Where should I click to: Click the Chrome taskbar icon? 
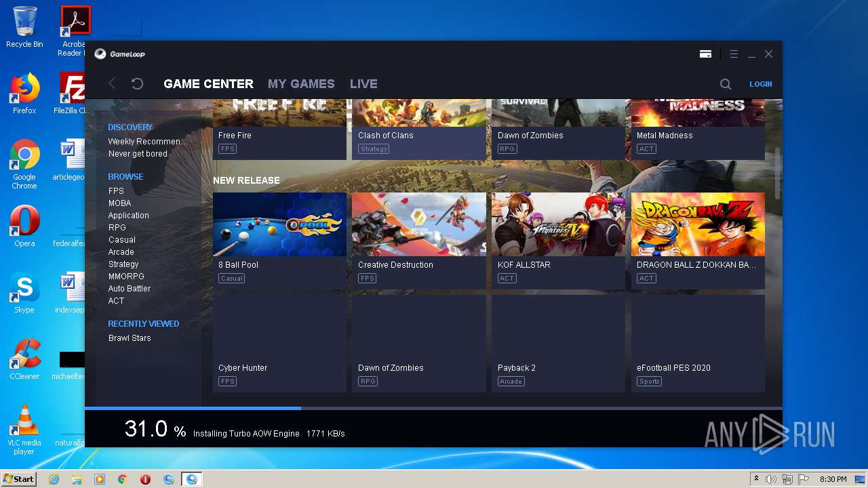click(123, 479)
